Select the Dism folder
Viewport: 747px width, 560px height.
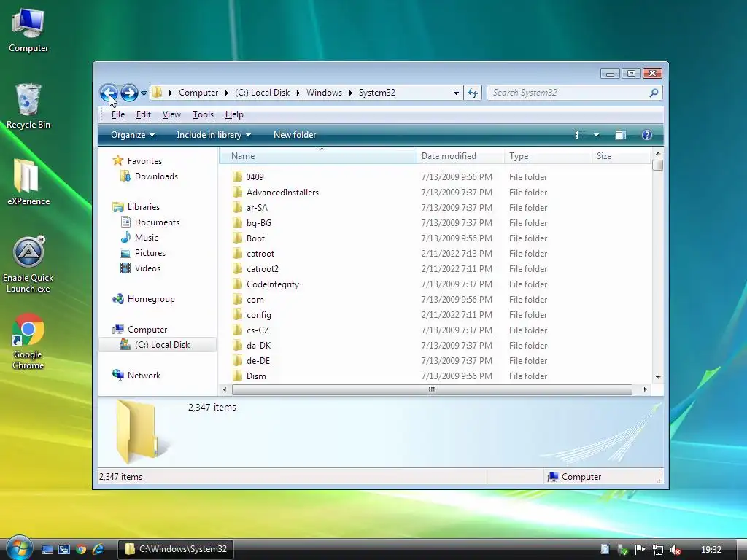point(256,376)
